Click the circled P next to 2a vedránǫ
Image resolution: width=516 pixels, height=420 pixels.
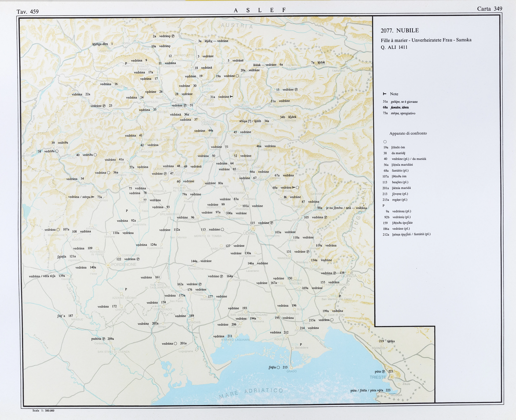(x=173, y=36)
